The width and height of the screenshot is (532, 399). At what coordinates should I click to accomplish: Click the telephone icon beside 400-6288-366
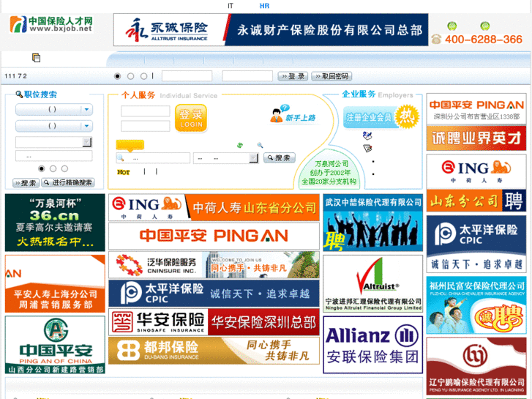click(436, 40)
